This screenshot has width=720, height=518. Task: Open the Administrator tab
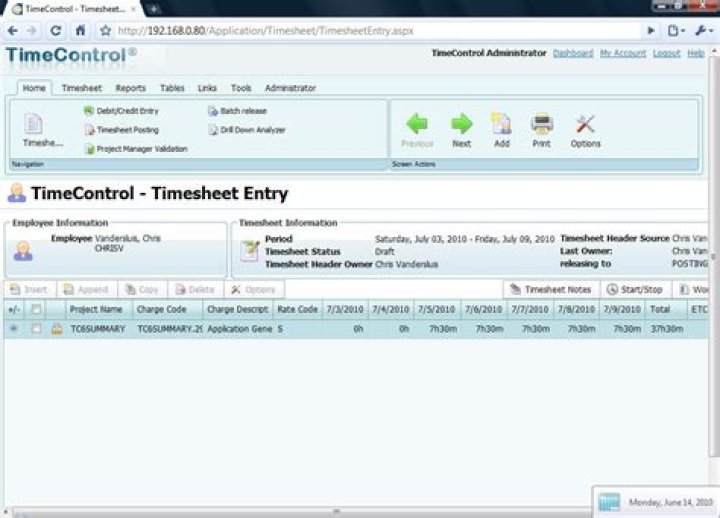pyautogui.click(x=290, y=88)
